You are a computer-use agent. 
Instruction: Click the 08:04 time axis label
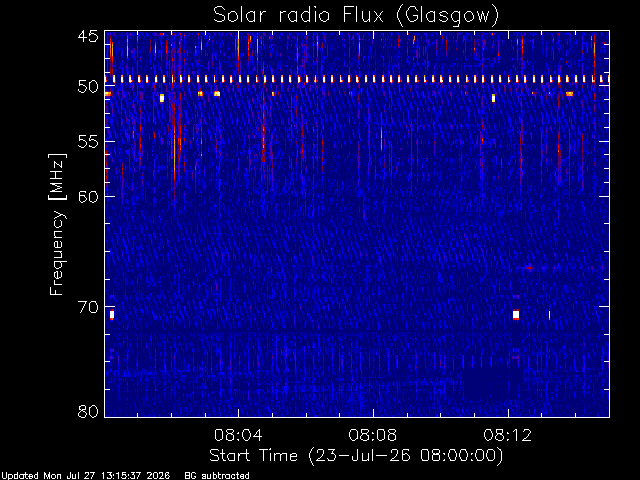click(238, 435)
